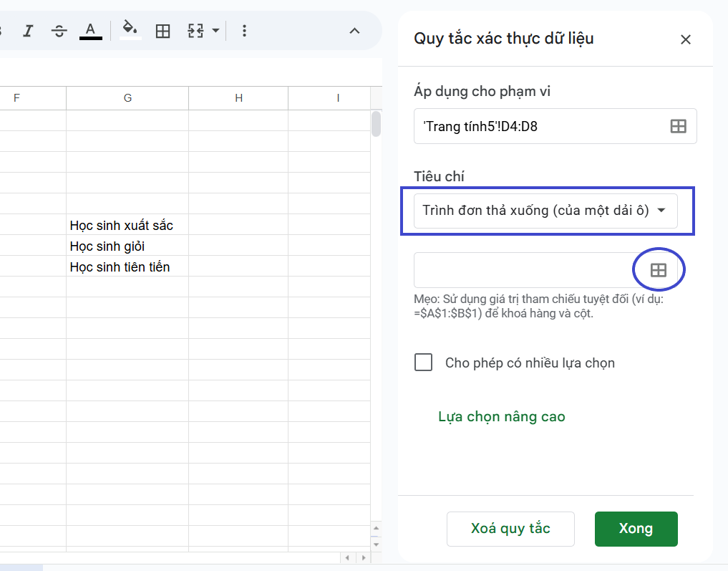Click the range picker icon next to 'Trang tính5'!D4:D8
Screen dimensions: 728x571
[677, 125]
